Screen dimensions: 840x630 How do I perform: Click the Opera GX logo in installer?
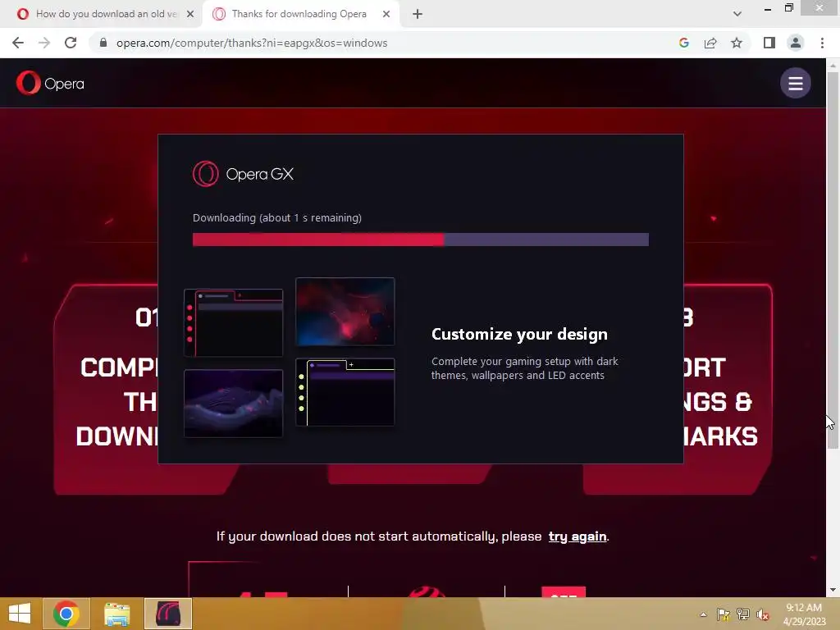tap(243, 174)
